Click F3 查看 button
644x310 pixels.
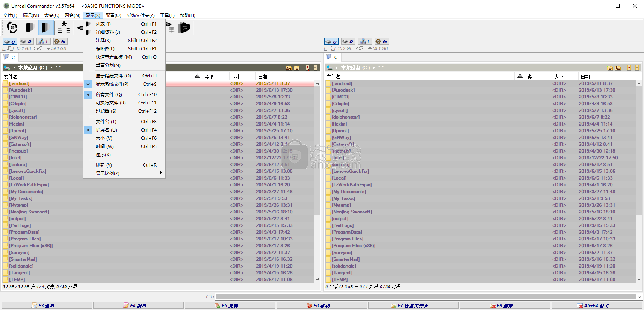coord(47,305)
